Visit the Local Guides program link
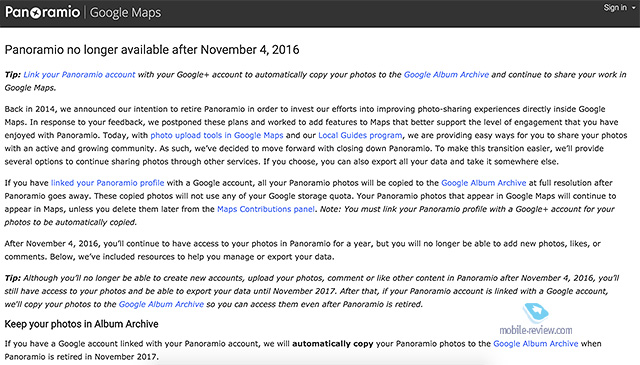This screenshot has width=640, height=365. (x=360, y=135)
